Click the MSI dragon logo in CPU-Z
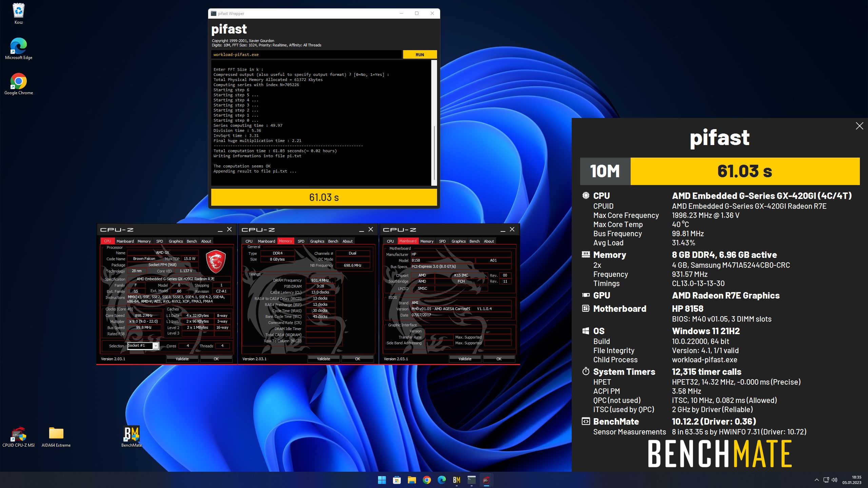The width and height of the screenshot is (868, 488). [216, 261]
